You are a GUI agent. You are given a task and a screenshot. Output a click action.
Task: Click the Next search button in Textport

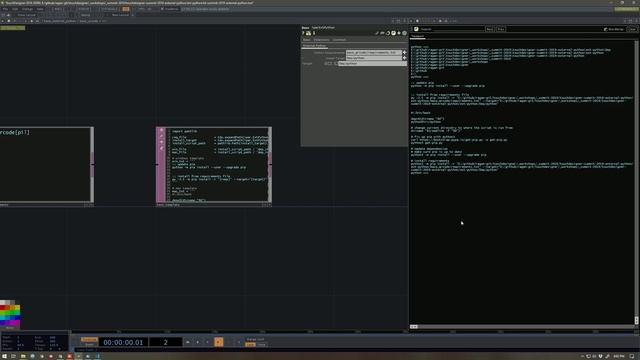coord(489,29)
